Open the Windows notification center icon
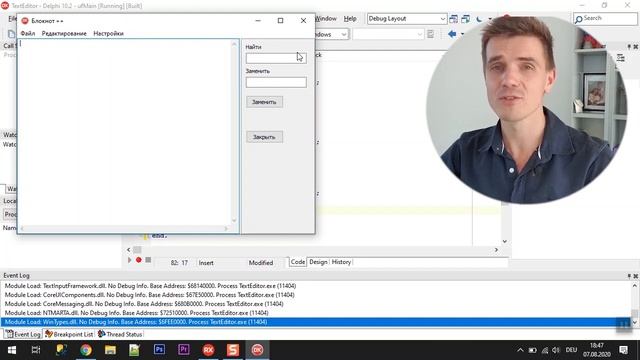 pyautogui.click(x=623, y=350)
